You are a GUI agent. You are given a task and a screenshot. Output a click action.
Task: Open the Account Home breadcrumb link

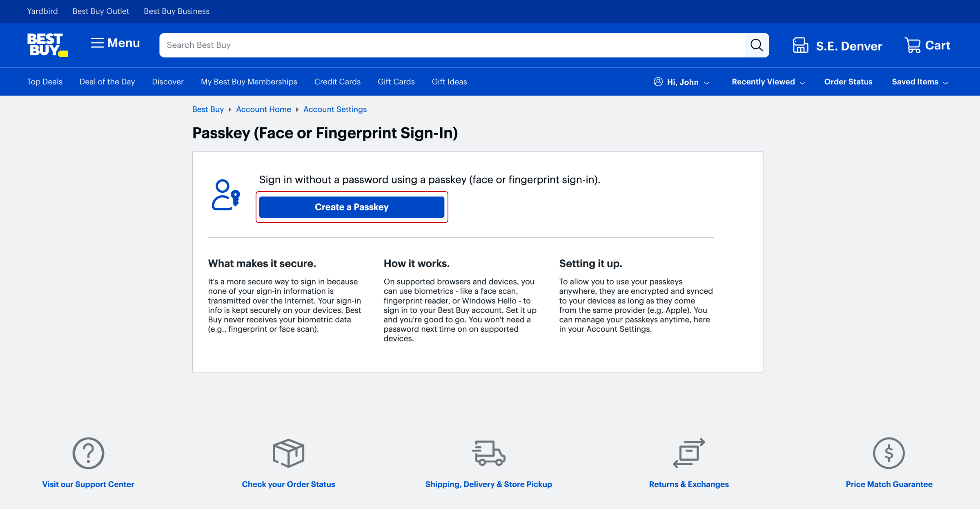point(263,109)
